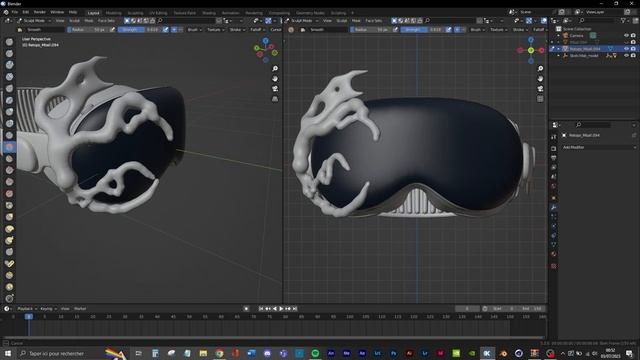Open Sculpt Mode dropdown in left viewport
The height and width of the screenshot is (360, 640).
coord(34,20)
